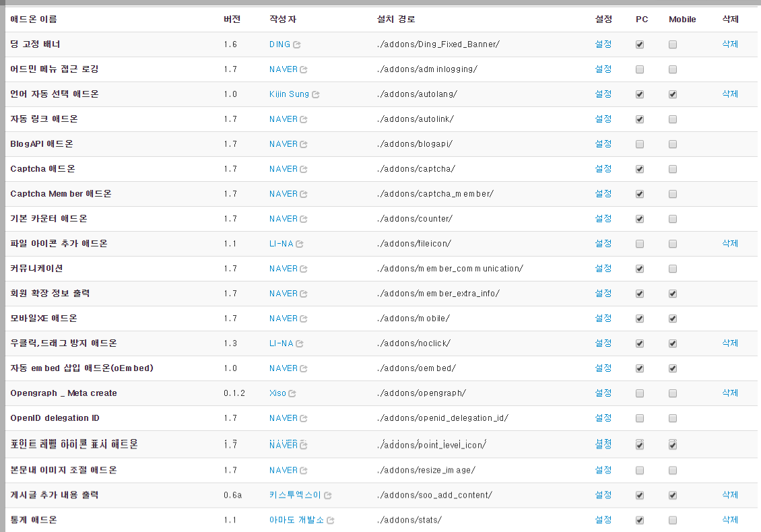This screenshot has width=761, height=532.
Task: Enable Mobile checkbox for Captcha 애드온
Action: (x=672, y=169)
